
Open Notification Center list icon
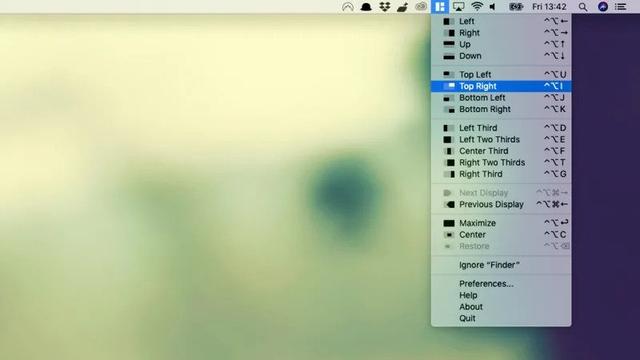click(621, 7)
